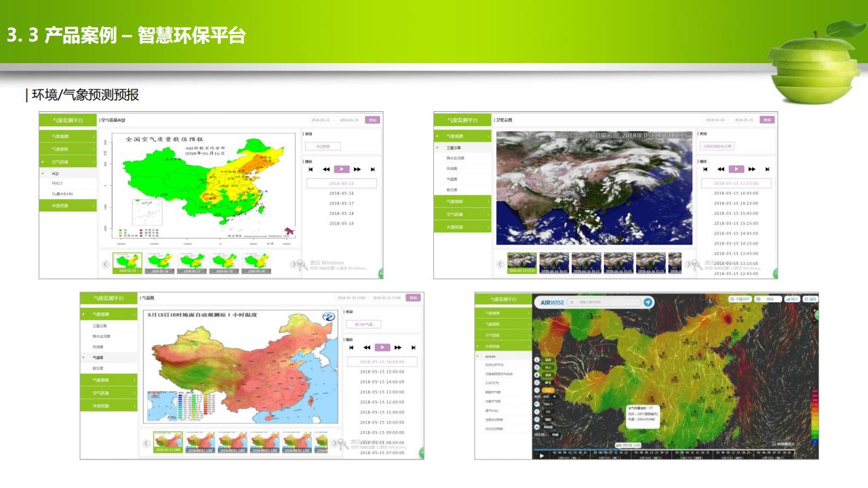Click the 逐小时气温 category button
The height and width of the screenshot is (488, 868).
363,324
